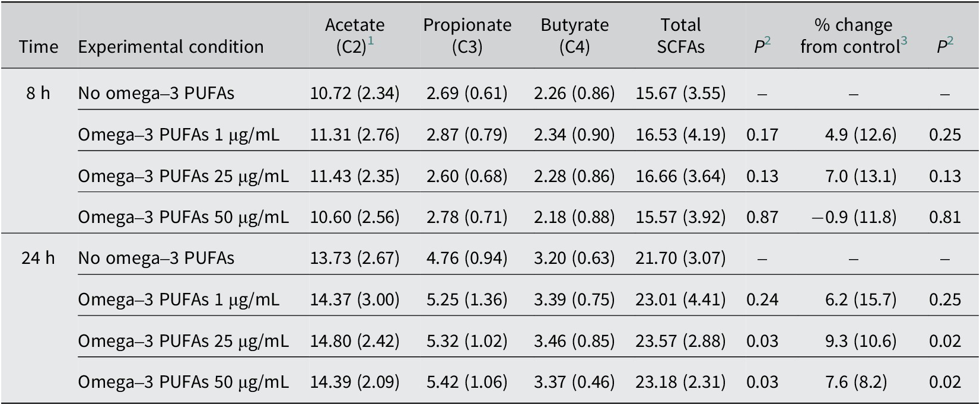980x405 pixels.
Task: Select "Omega–3 PUFAs 50 µg/mL" in 24 h group
Action: (x=183, y=382)
